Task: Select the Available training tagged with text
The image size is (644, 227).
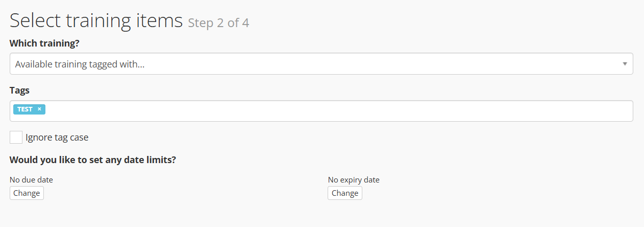Action: tap(80, 64)
